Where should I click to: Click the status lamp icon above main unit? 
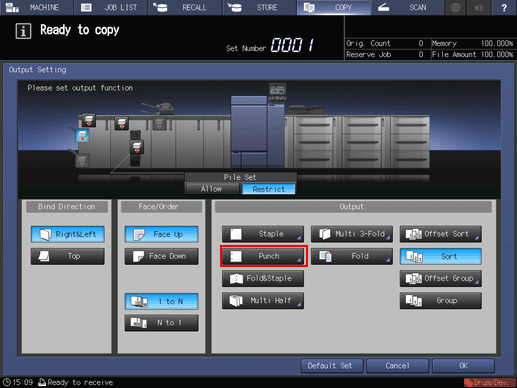coord(277,91)
